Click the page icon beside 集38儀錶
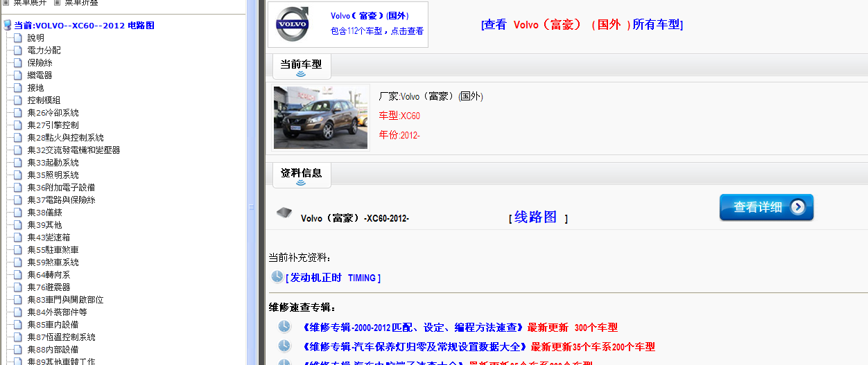 click(18, 213)
